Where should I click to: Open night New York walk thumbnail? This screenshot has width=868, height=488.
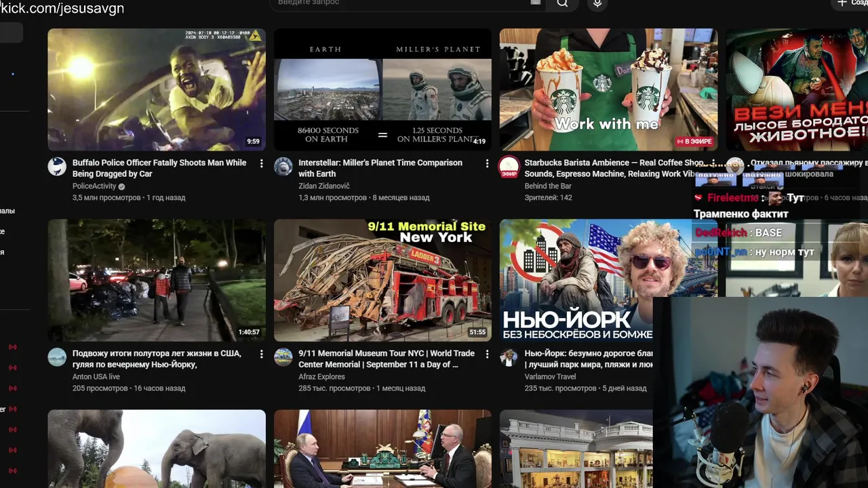157,280
